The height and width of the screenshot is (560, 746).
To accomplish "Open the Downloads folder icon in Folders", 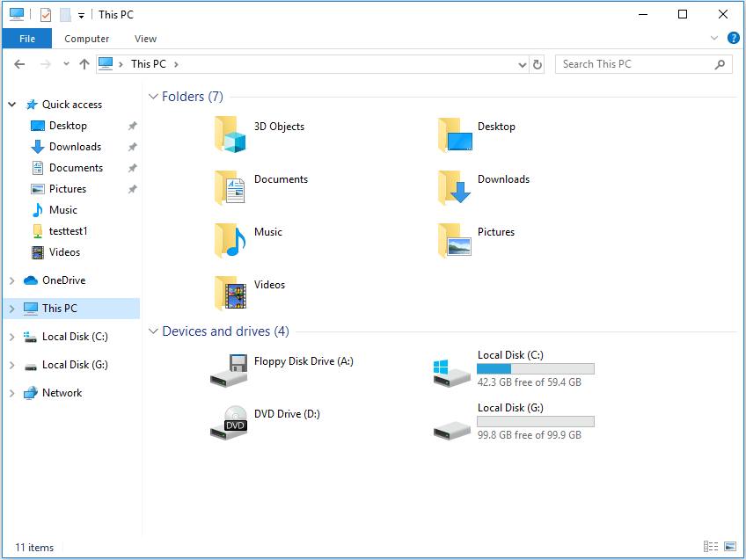I will point(455,188).
